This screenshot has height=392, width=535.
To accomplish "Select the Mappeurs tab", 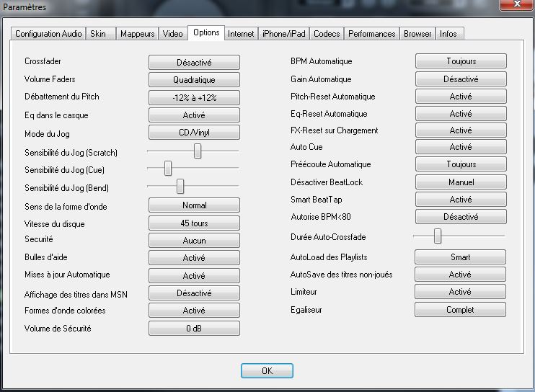I will click(x=137, y=34).
